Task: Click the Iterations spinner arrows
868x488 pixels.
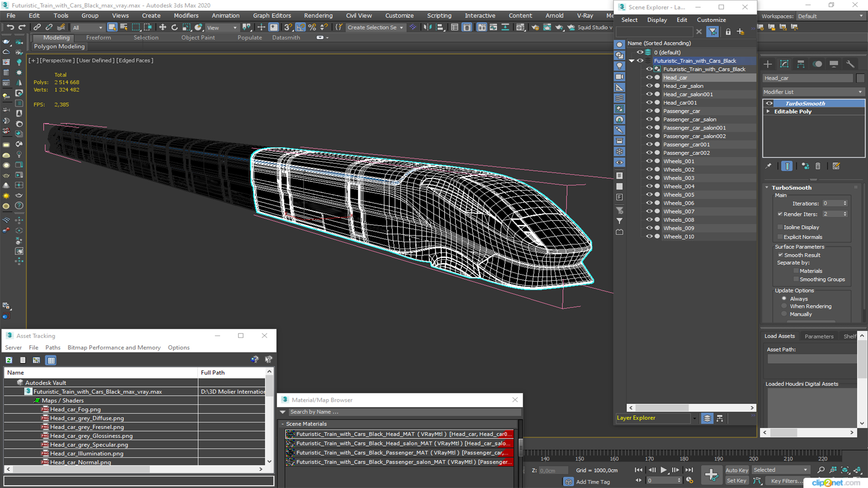Action: click(x=845, y=203)
